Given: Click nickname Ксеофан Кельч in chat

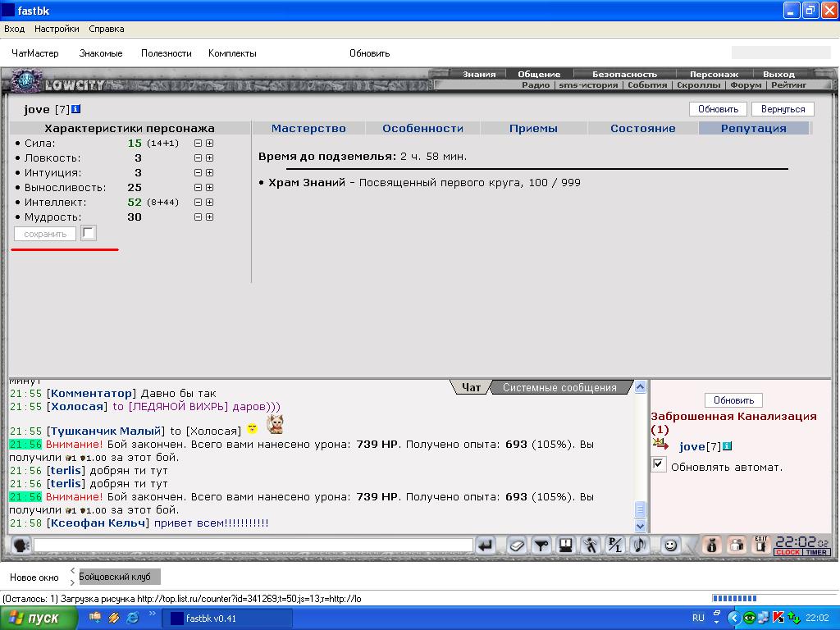Looking at the screenshot, I should 97,523.
